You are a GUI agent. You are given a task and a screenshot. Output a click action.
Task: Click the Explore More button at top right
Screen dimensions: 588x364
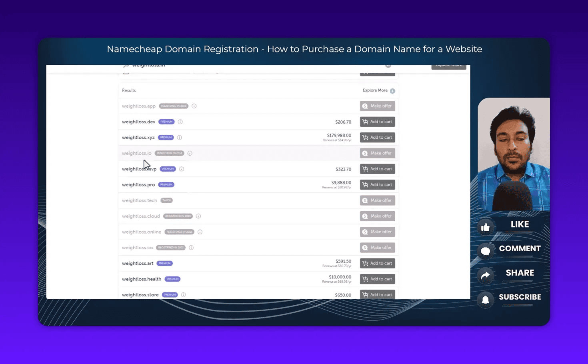click(x=448, y=65)
